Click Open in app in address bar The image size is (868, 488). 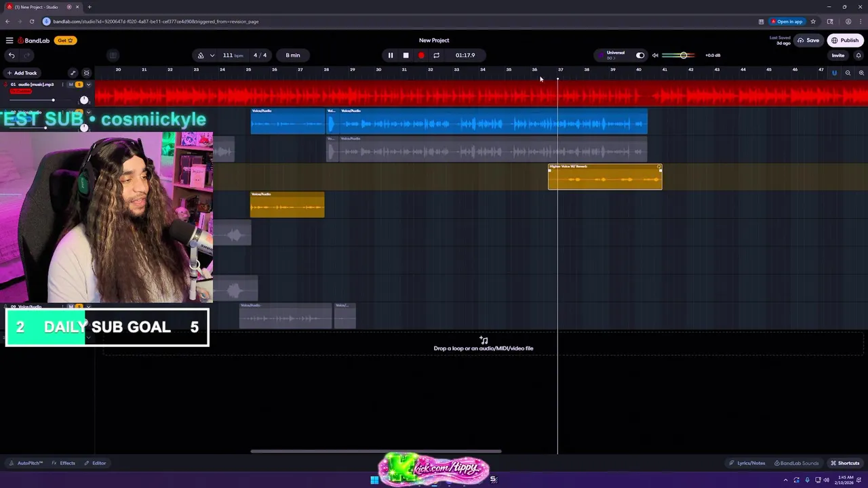[x=787, y=22]
